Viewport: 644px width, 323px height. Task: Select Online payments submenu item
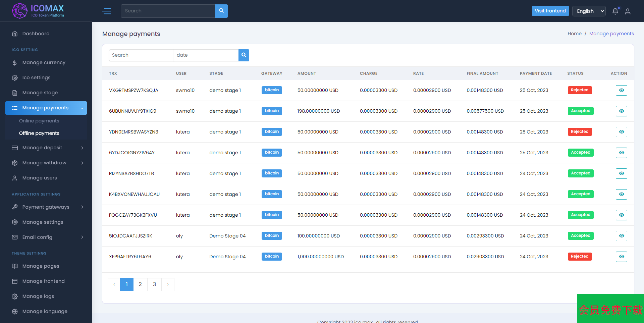pos(39,121)
